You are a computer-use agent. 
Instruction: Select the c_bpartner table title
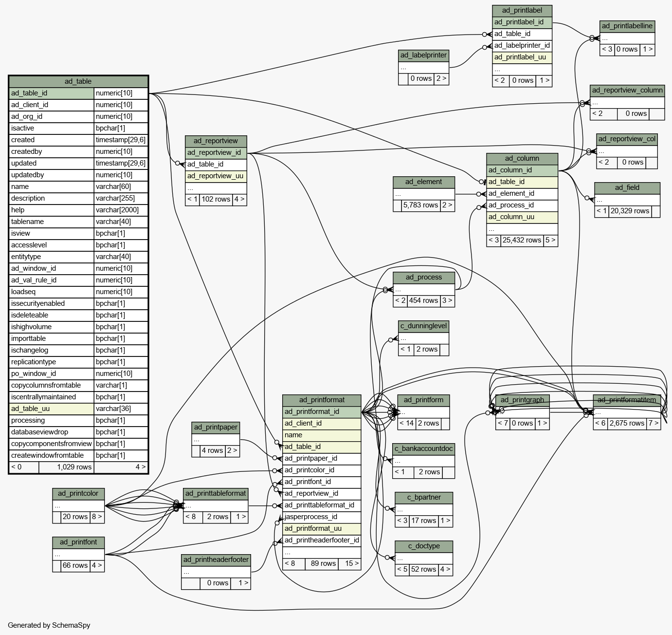pyautogui.click(x=424, y=497)
